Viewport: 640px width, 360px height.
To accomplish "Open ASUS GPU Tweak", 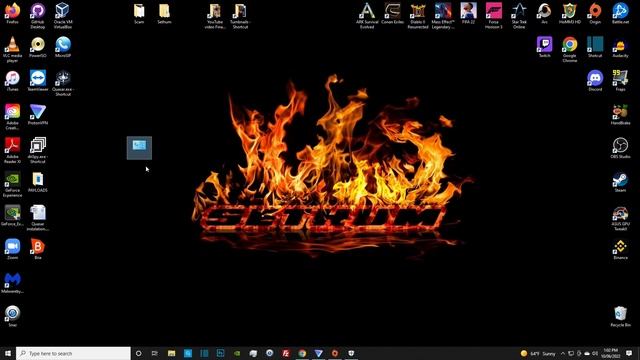I will [x=620, y=218].
